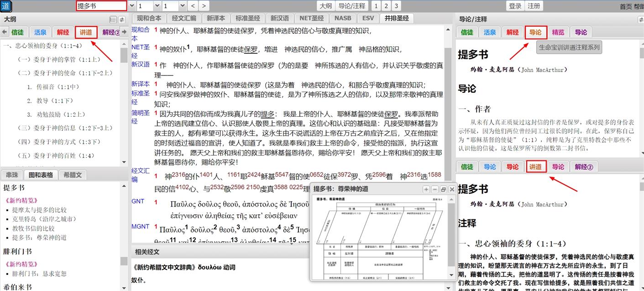The height and width of the screenshot is (291, 644).
Task: Open the book name dropdown arrow
Action: click(132, 6)
